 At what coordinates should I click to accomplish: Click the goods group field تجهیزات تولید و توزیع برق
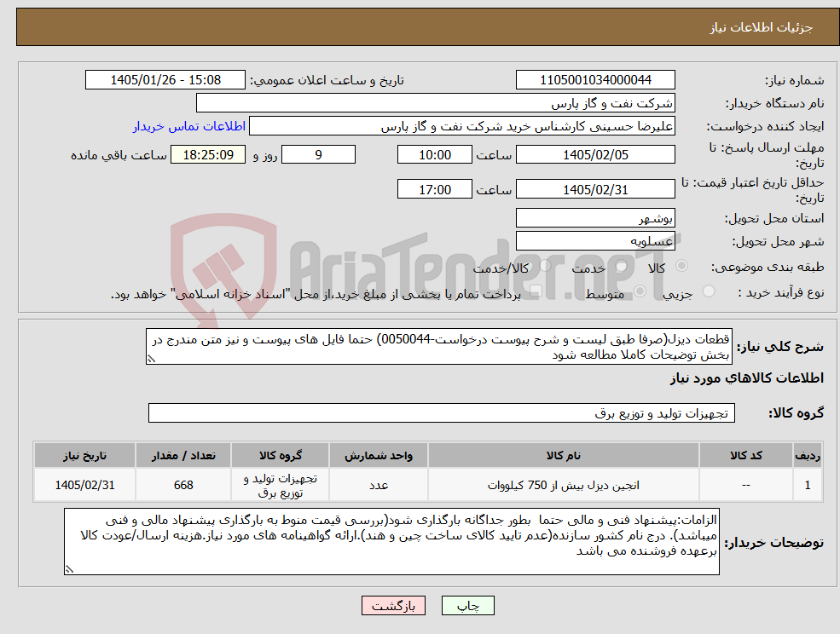[x=442, y=412]
